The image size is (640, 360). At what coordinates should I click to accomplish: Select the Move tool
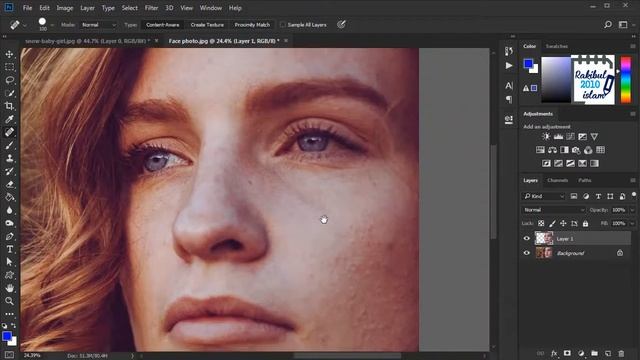9,54
